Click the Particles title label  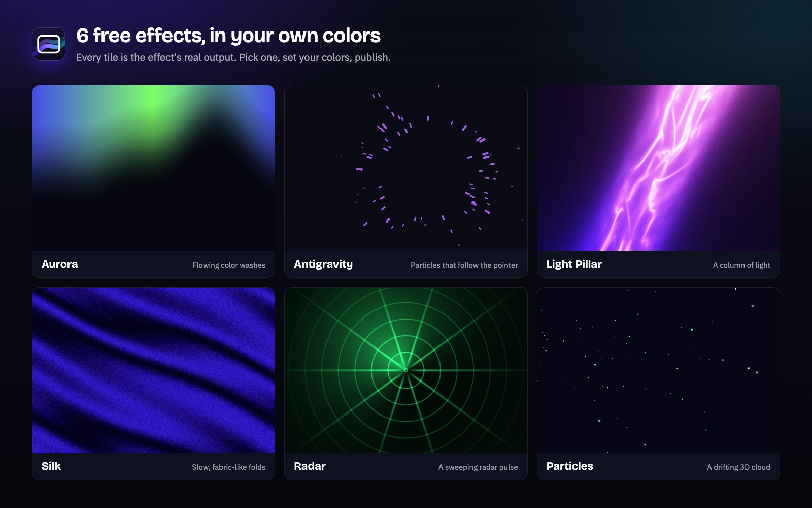coord(570,466)
